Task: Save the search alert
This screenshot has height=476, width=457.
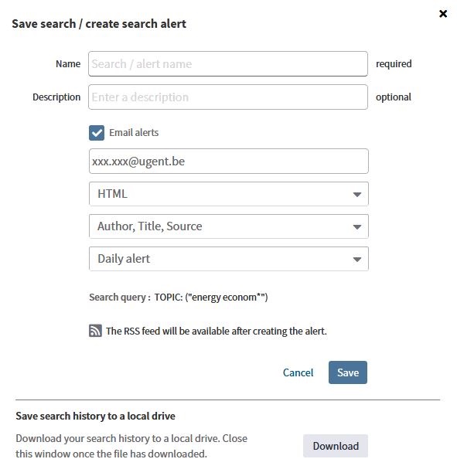Action: (348, 372)
